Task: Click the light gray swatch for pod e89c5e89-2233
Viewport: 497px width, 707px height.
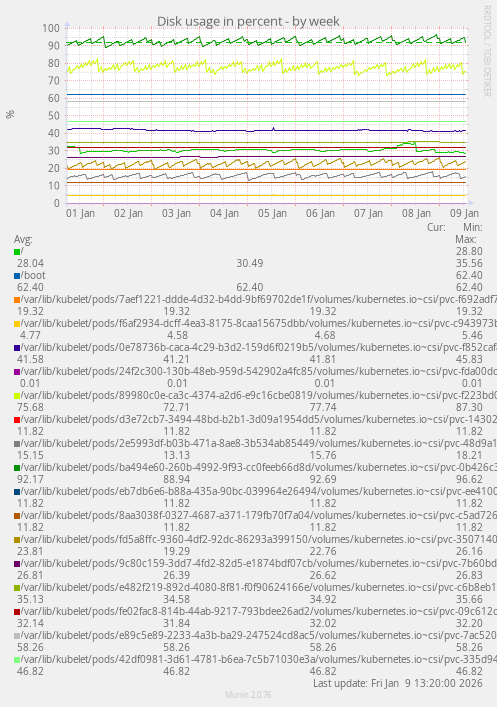Action: (17, 635)
